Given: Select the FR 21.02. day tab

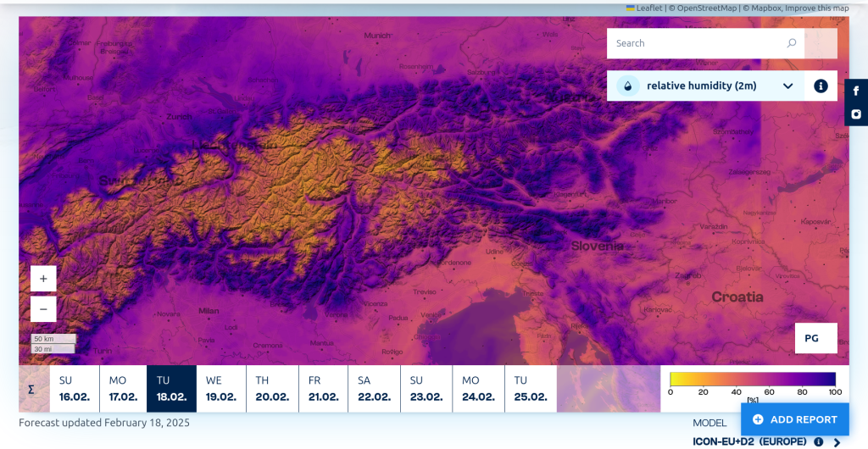Looking at the screenshot, I should pos(323,389).
